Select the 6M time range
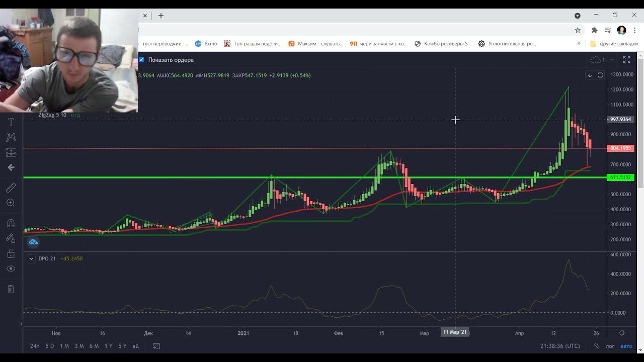Image resolution: width=644 pixels, height=362 pixels. pyautogui.click(x=94, y=346)
